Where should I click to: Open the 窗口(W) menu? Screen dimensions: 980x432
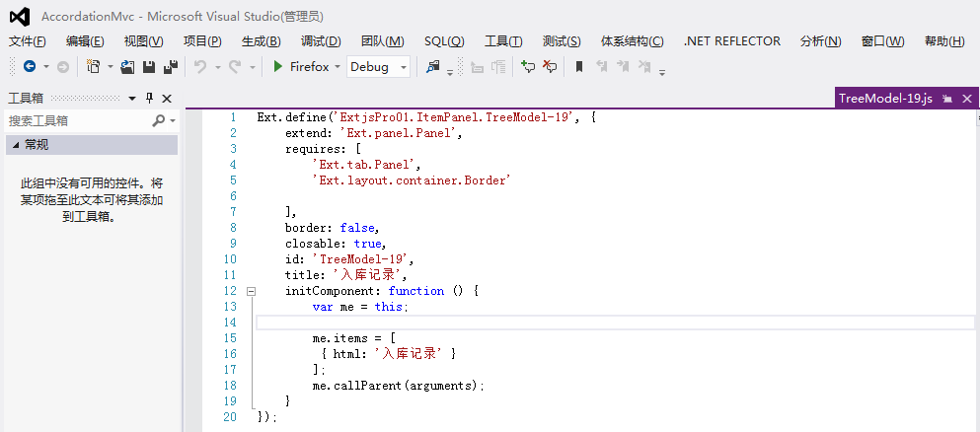[882, 41]
